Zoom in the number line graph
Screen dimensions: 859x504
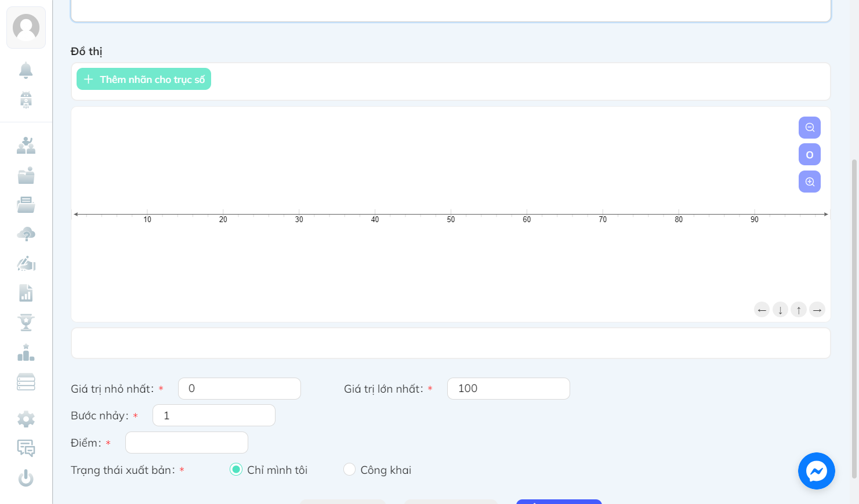coord(810,182)
